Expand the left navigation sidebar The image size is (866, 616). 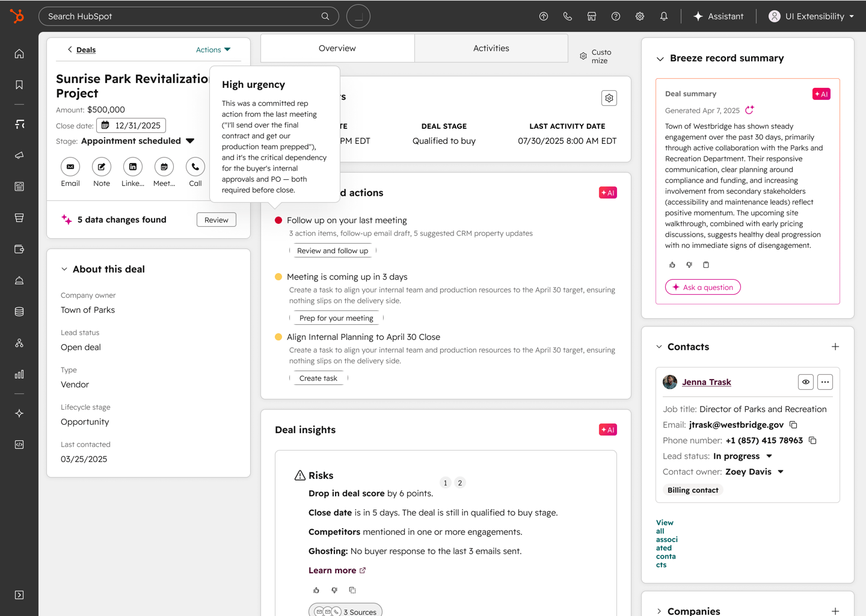coord(19,595)
